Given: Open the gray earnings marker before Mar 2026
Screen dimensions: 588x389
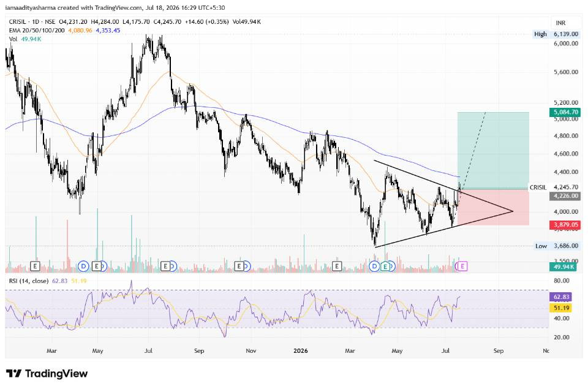Looking at the screenshot, I should click(x=337, y=266).
